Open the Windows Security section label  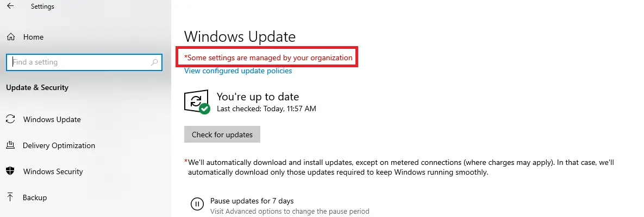click(53, 171)
